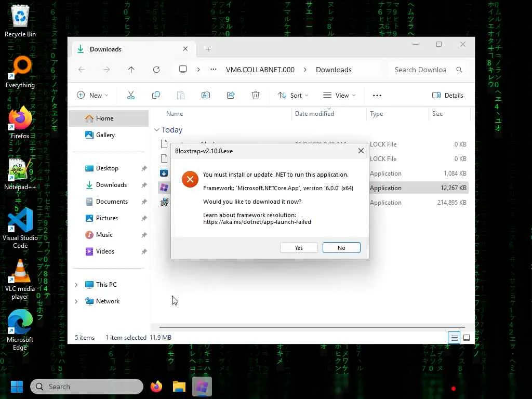Click VM6.COLLABNET.000 breadcrumb

coord(260,70)
